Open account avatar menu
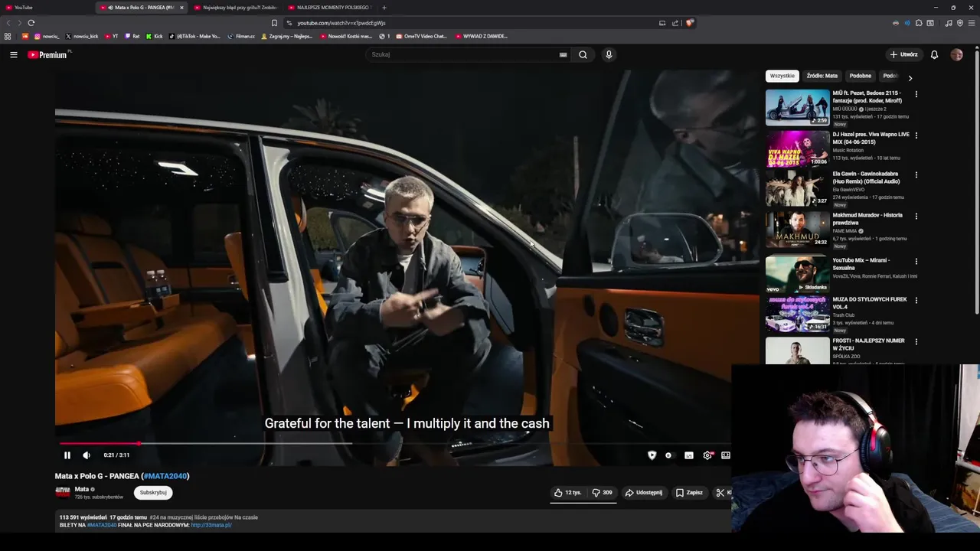Viewport: 980px width, 551px height. tap(956, 54)
